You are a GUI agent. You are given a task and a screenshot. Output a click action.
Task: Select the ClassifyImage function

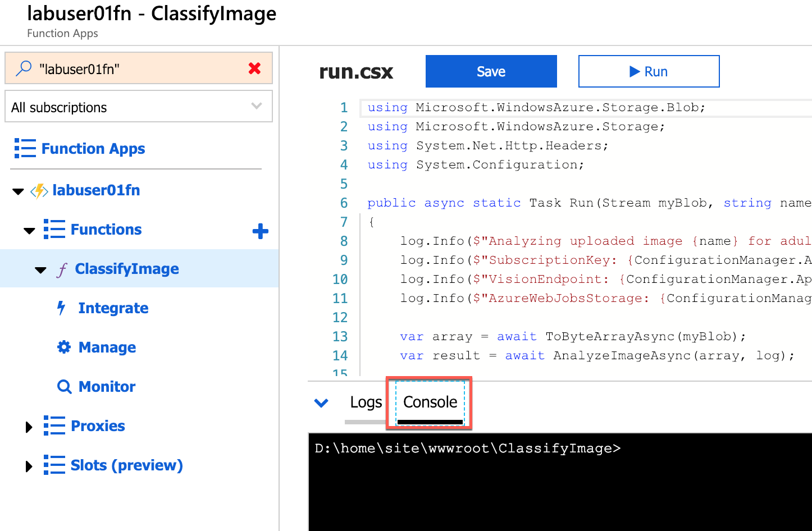click(127, 269)
